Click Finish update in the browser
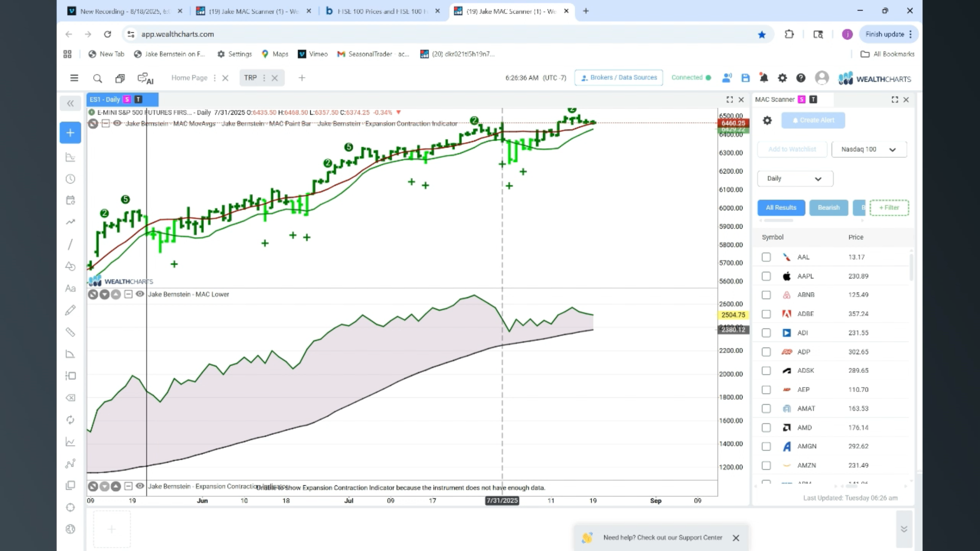This screenshot has width=980, height=551. point(889,34)
